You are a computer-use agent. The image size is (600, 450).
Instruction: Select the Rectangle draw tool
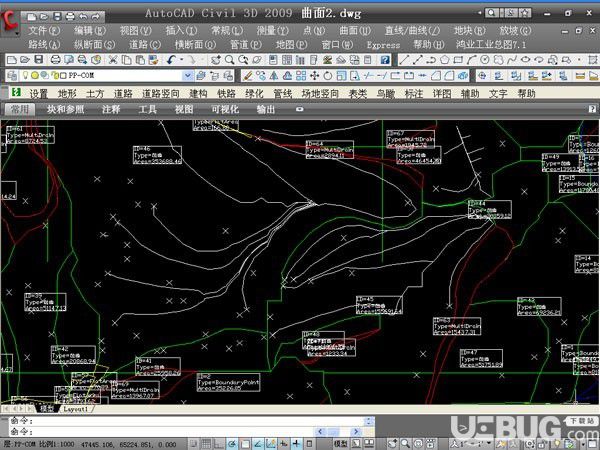coord(458,60)
